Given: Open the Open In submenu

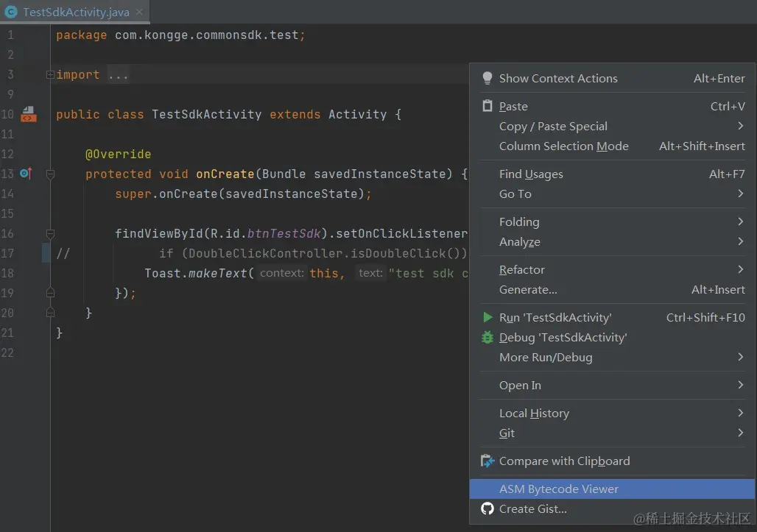Looking at the screenshot, I should [612, 386].
